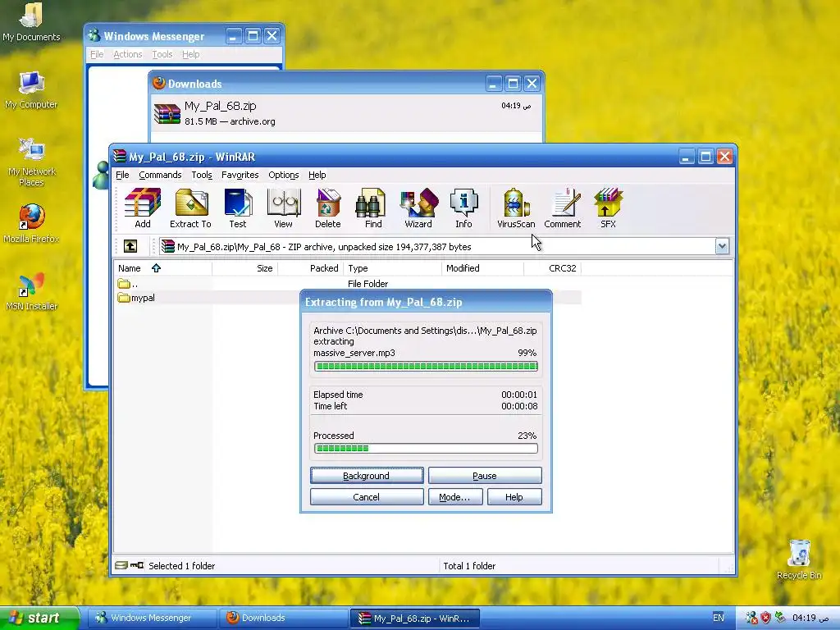Screen dimensions: 840x630
Task: Click the Messenger system tray icon
Action: 751,618
